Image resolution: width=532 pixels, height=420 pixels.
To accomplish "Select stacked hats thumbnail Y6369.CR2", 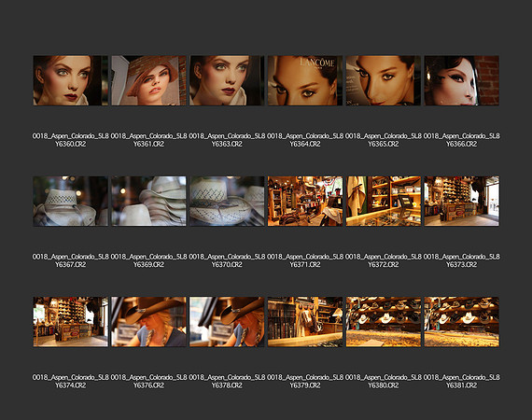I will (148, 201).
